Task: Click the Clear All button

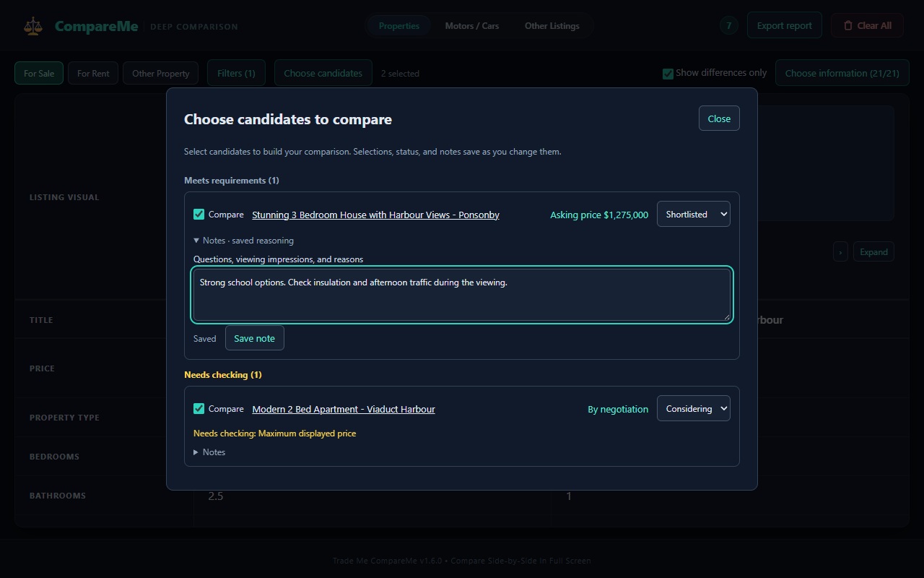Action: [x=867, y=26]
